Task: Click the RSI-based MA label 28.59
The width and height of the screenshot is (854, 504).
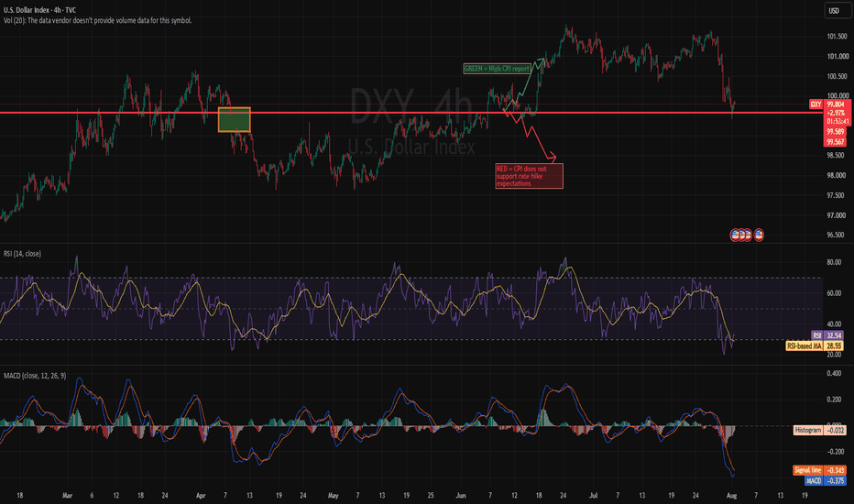Action: pyautogui.click(x=834, y=345)
